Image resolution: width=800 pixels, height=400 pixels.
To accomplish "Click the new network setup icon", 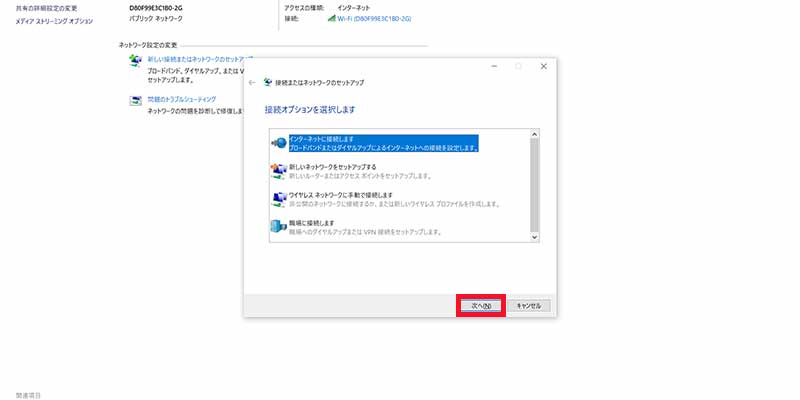I will tap(279, 171).
